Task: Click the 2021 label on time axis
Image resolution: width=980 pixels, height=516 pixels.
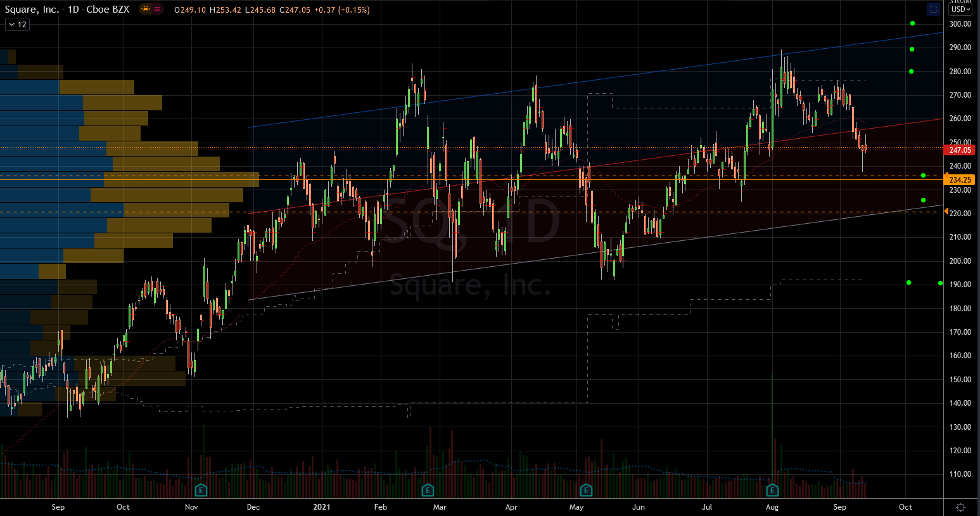Action: [x=322, y=507]
